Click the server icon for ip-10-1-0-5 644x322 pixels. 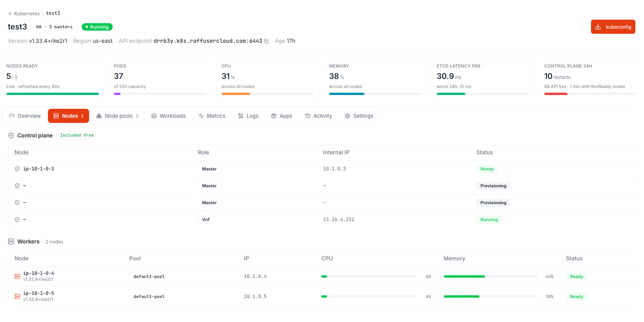(x=17, y=296)
